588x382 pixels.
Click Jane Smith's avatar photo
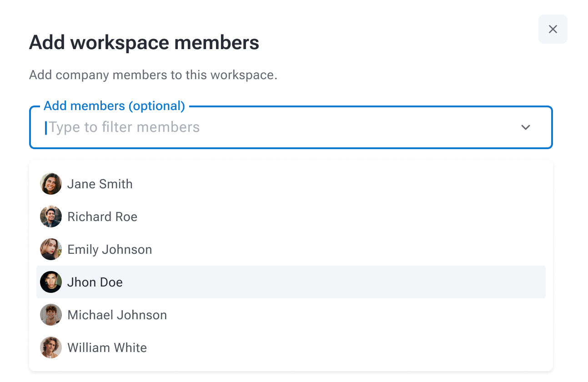pos(51,184)
